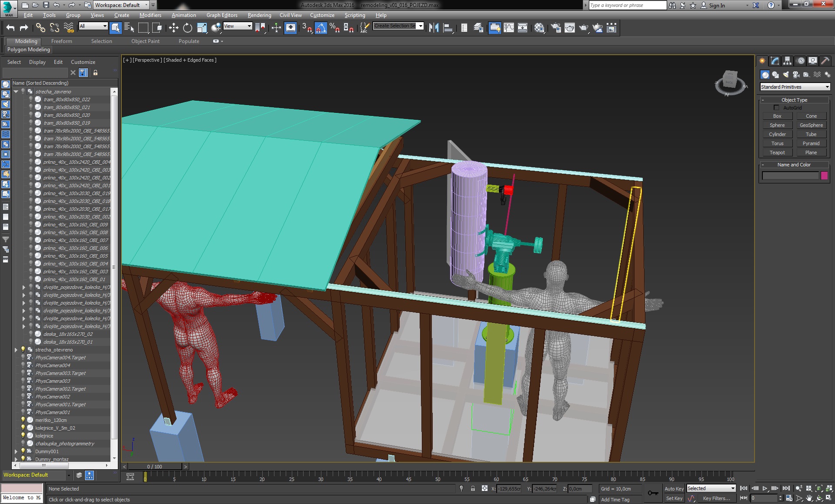Choose the Select and Move tool

point(174,28)
